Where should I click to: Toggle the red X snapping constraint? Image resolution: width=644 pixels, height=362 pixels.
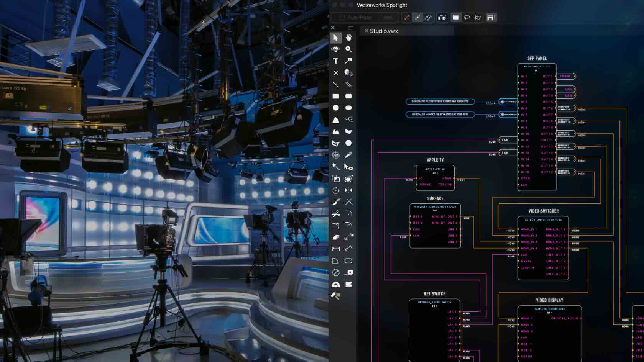[407, 17]
